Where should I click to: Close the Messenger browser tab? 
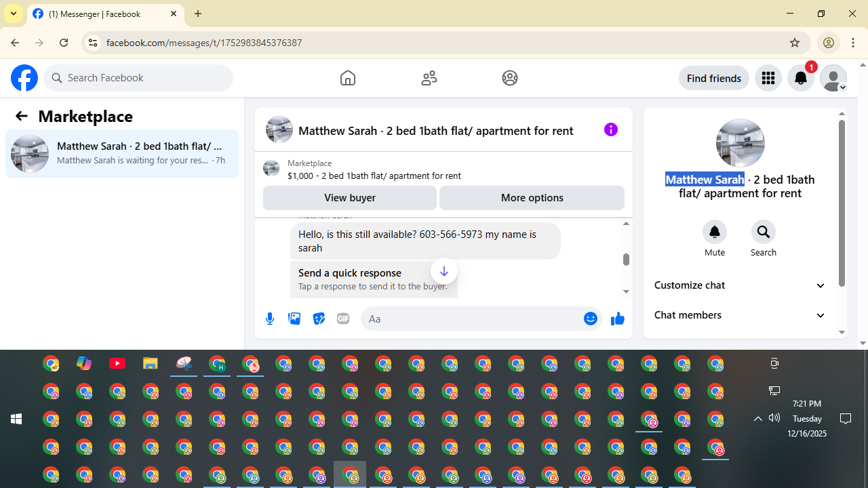pyautogui.click(x=174, y=14)
